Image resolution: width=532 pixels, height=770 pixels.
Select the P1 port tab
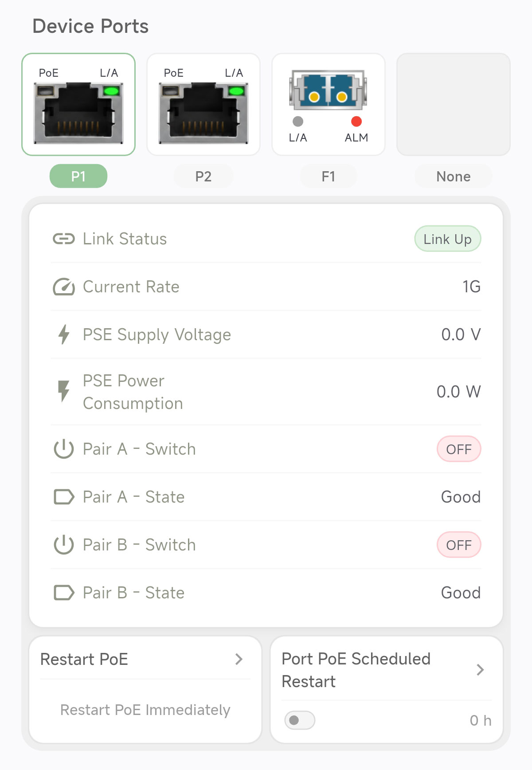tap(78, 177)
